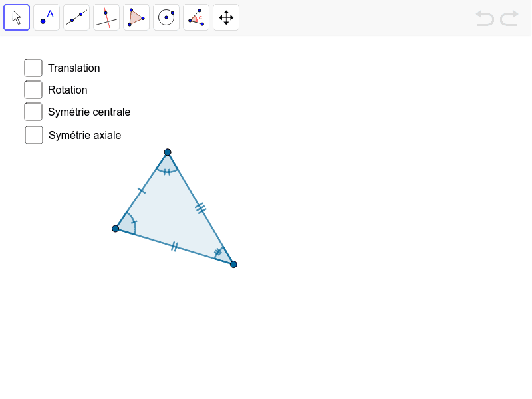Screen dimensions: 532x399
Task: Select the Angle measurement tool
Action: (196, 17)
